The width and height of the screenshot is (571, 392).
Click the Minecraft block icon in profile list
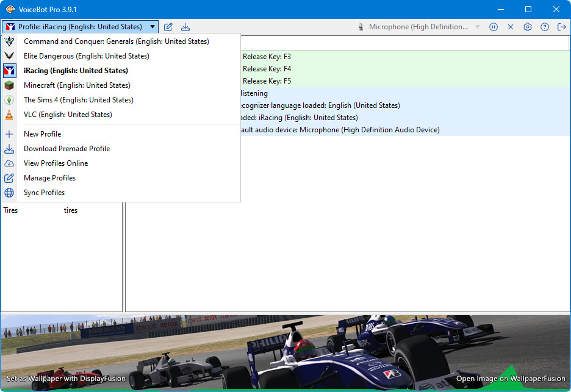(9, 85)
